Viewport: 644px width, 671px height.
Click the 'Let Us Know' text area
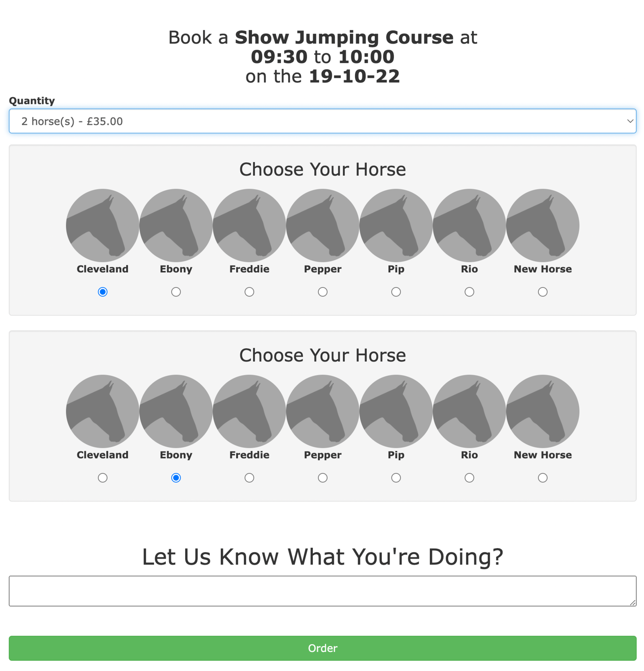coord(322,590)
